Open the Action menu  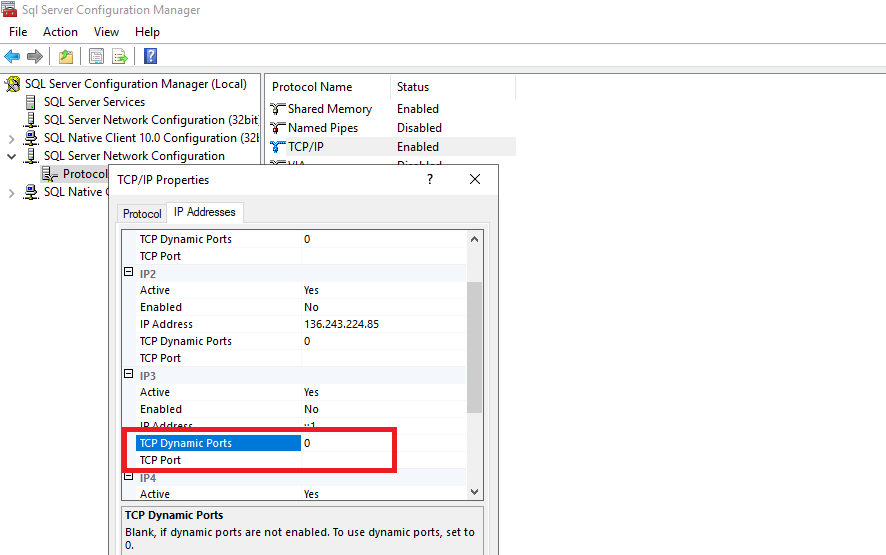[x=60, y=32]
